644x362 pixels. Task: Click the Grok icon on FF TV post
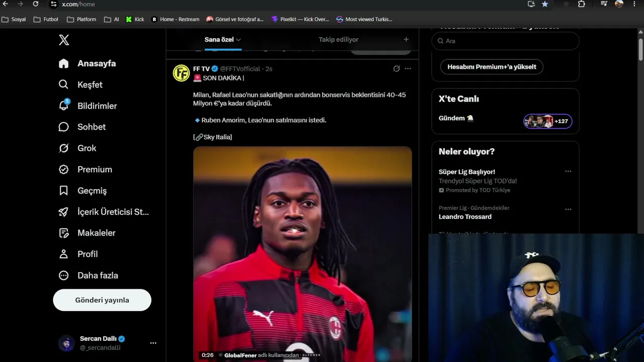click(396, 69)
